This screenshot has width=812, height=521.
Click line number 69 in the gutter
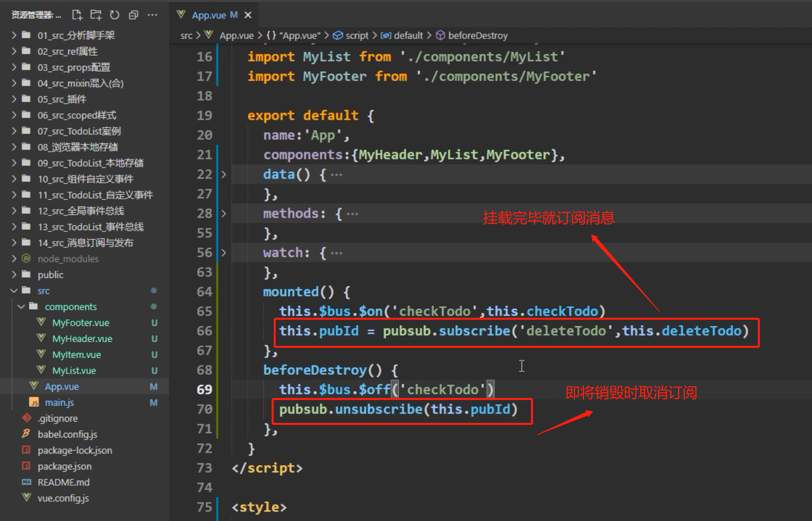click(x=204, y=389)
